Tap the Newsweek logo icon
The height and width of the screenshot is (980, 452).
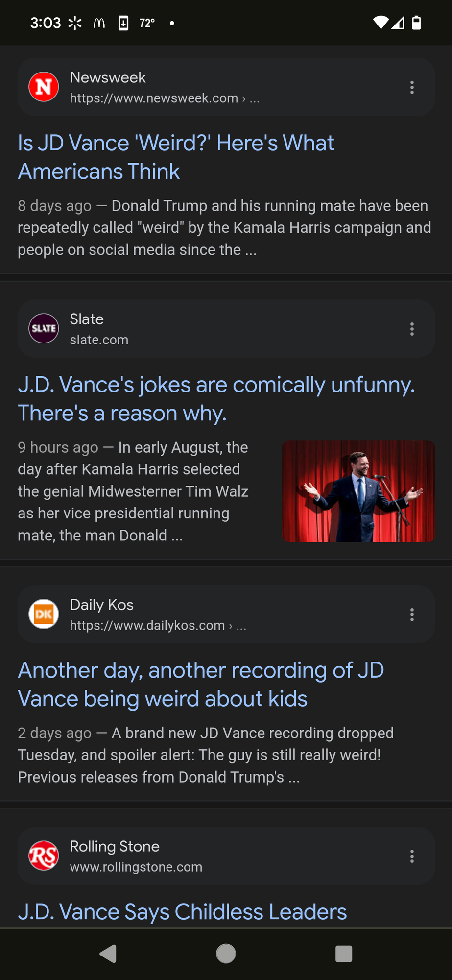44,87
